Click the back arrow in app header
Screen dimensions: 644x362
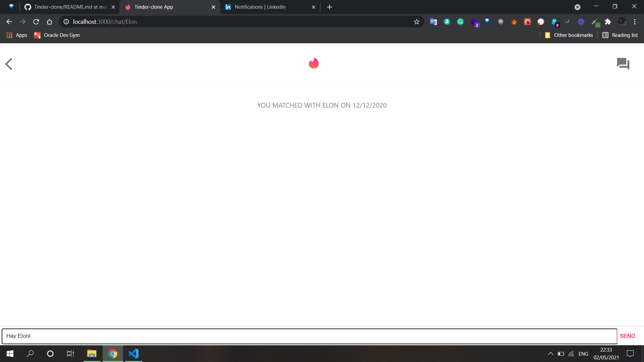[x=9, y=64]
